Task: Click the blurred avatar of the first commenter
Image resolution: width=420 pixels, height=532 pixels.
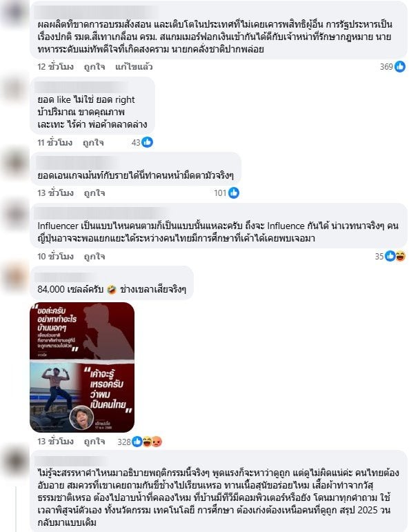Action: pyautogui.click(x=14, y=12)
